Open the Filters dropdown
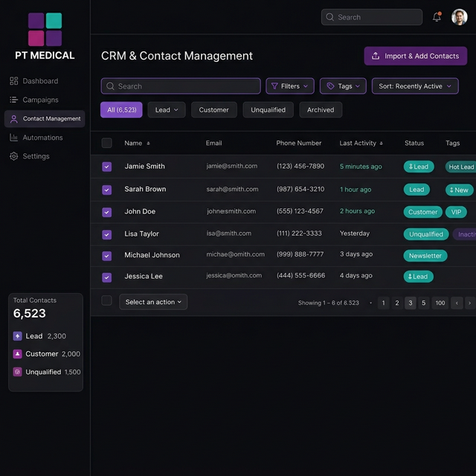 pos(290,86)
